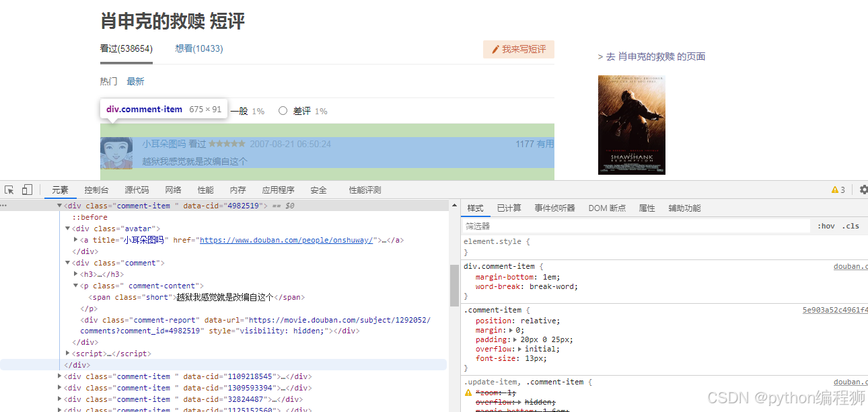Activate the inspect element picker icon
Image resolution: width=868 pixels, height=412 pixels.
point(9,190)
